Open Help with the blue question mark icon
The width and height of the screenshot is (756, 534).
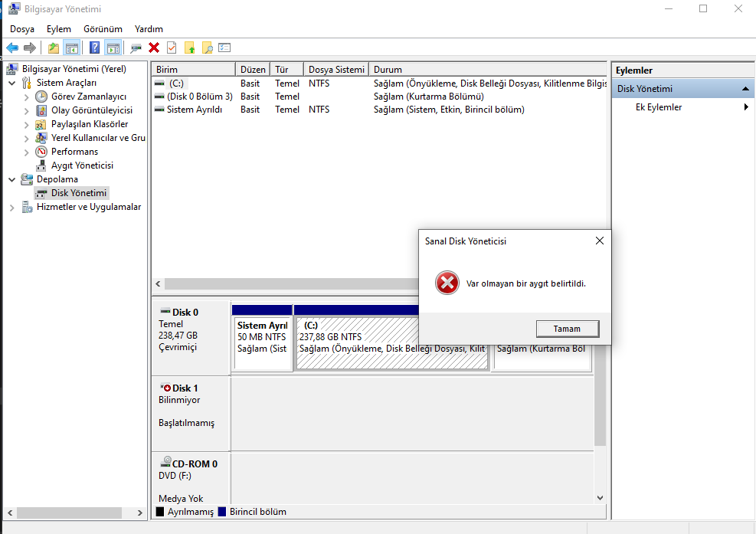pos(95,48)
